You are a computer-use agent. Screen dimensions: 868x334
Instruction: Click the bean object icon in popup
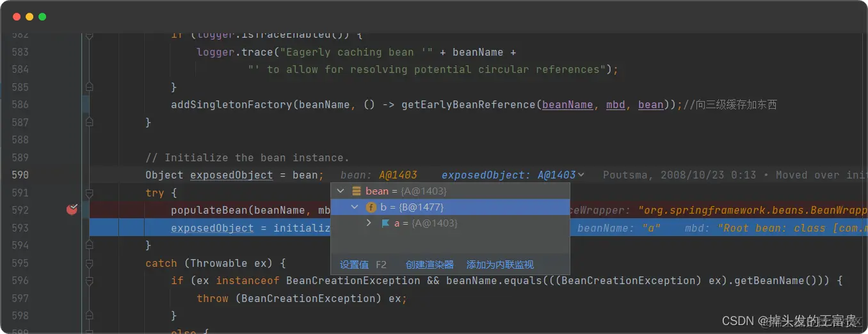click(x=357, y=191)
